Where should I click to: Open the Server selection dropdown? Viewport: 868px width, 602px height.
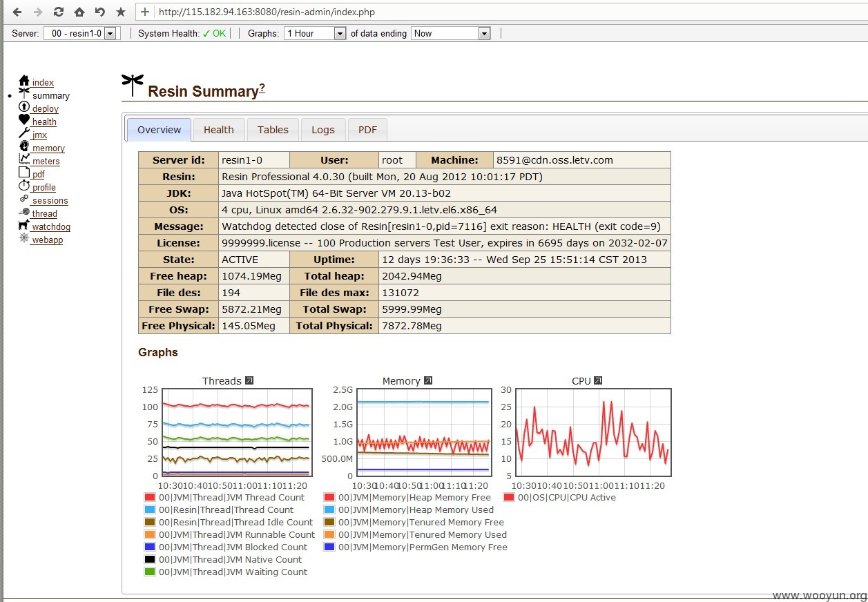82,33
